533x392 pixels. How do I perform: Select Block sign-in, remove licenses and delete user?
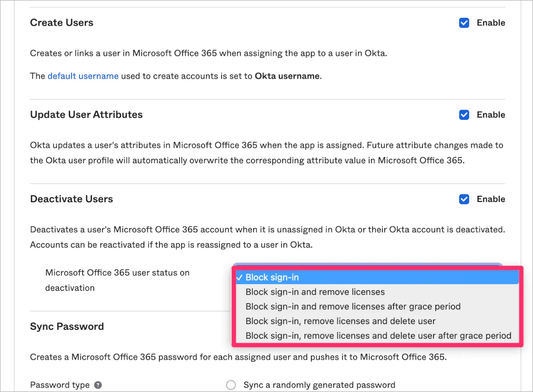[340, 321]
